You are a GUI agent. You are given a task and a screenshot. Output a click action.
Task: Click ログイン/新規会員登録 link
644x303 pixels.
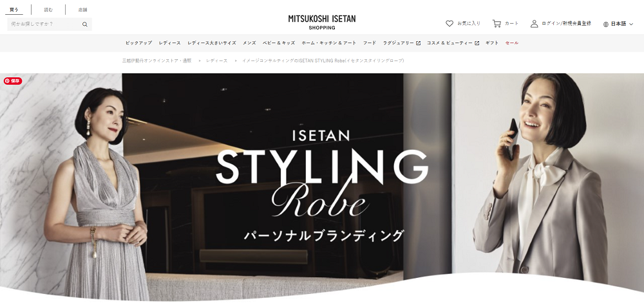coord(566,23)
